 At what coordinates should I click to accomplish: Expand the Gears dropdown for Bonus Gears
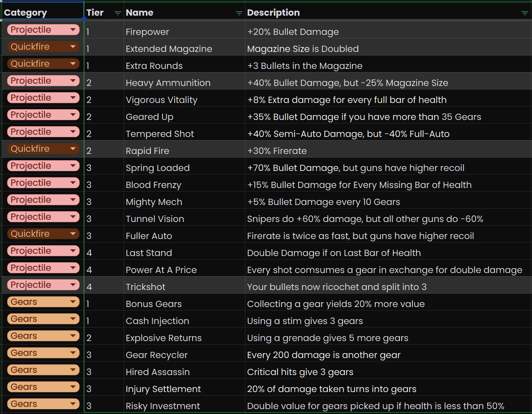point(73,302)
